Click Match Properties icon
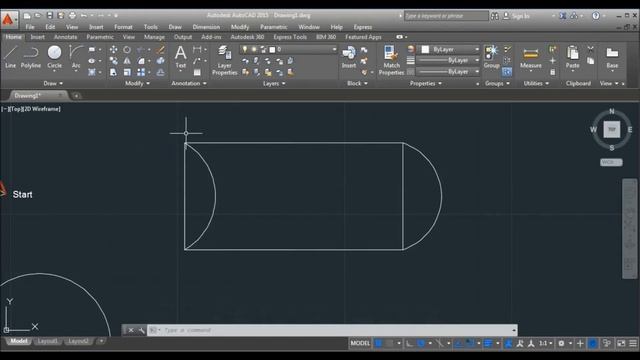 point(391,60)
